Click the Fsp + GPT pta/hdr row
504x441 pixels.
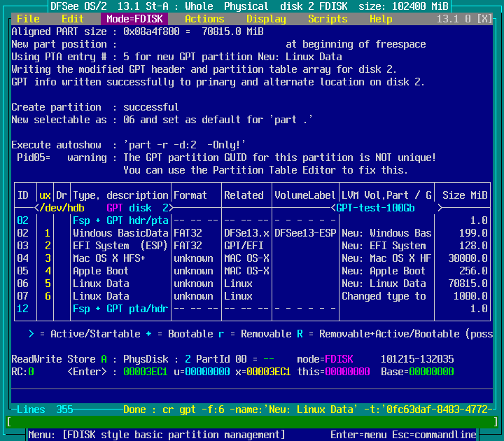(120, 309)
